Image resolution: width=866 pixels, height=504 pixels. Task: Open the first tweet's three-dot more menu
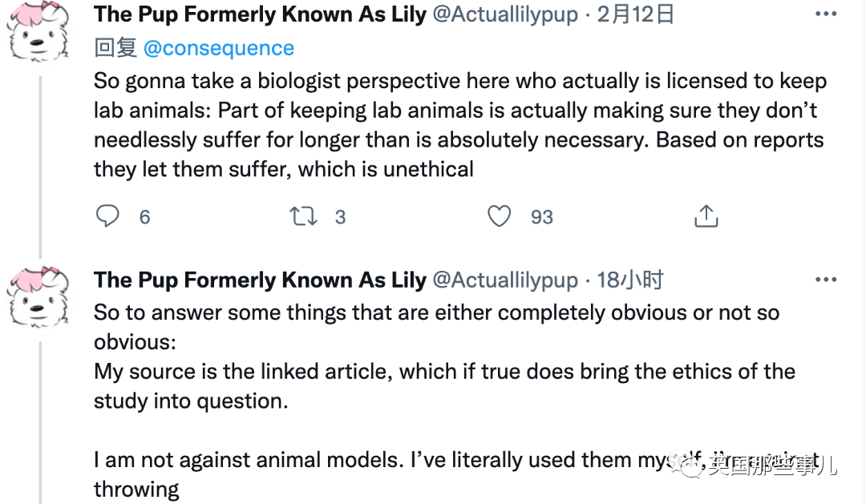coord(825,14)
